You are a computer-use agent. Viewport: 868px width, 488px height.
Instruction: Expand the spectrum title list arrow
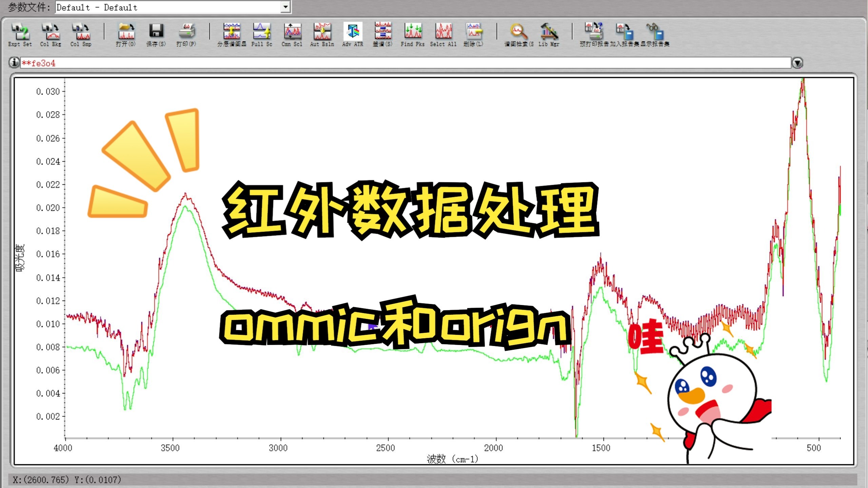tap(797, 63)
